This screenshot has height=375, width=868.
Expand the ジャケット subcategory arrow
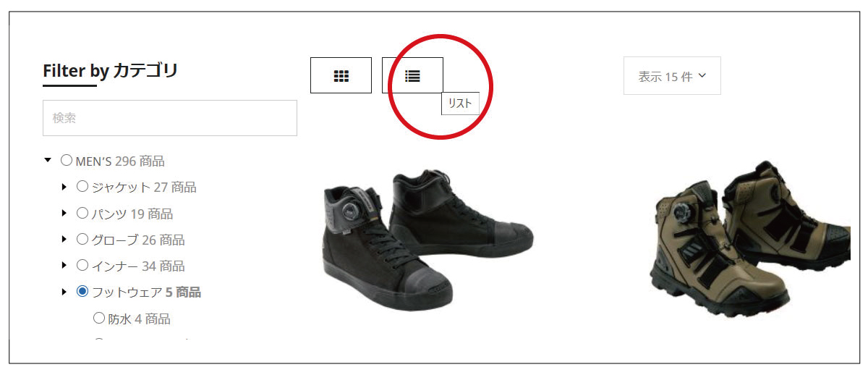64,187
